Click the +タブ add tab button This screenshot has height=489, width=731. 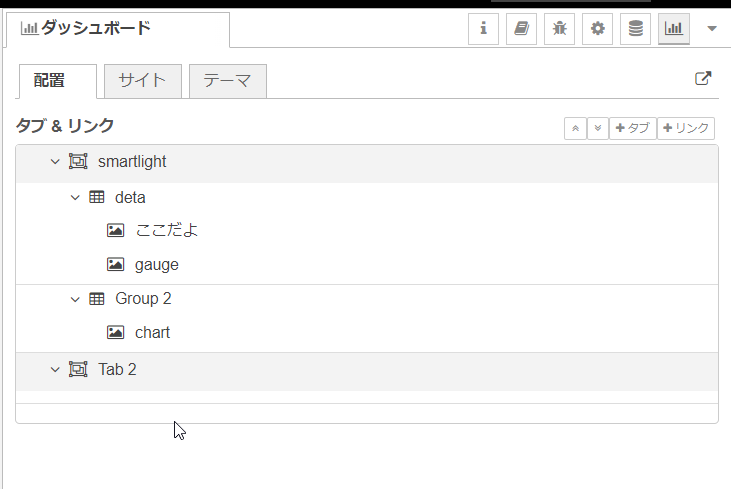pos(632,128)
